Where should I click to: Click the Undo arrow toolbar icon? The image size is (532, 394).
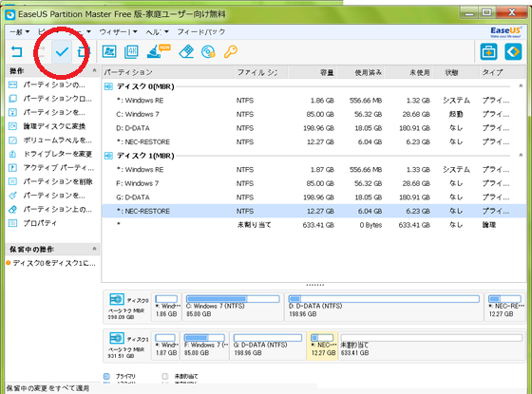(x=16, y=52)
